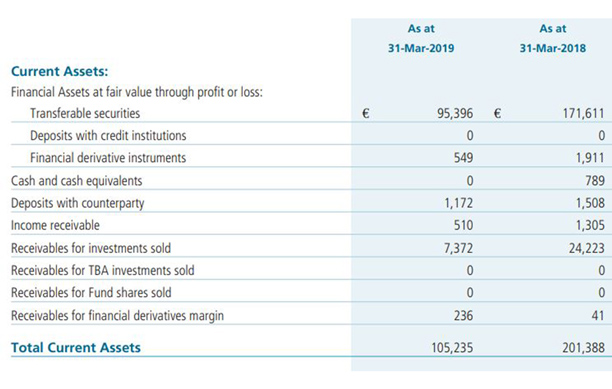
Task: Click Receivables for TBA investments sold
Action: pos(103,270)
